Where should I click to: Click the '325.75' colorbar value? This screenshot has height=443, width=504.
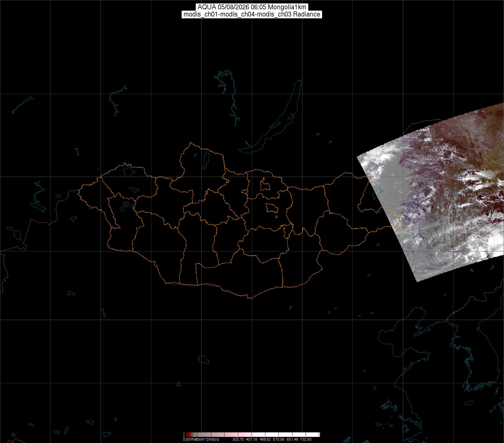tap(238, 439)
